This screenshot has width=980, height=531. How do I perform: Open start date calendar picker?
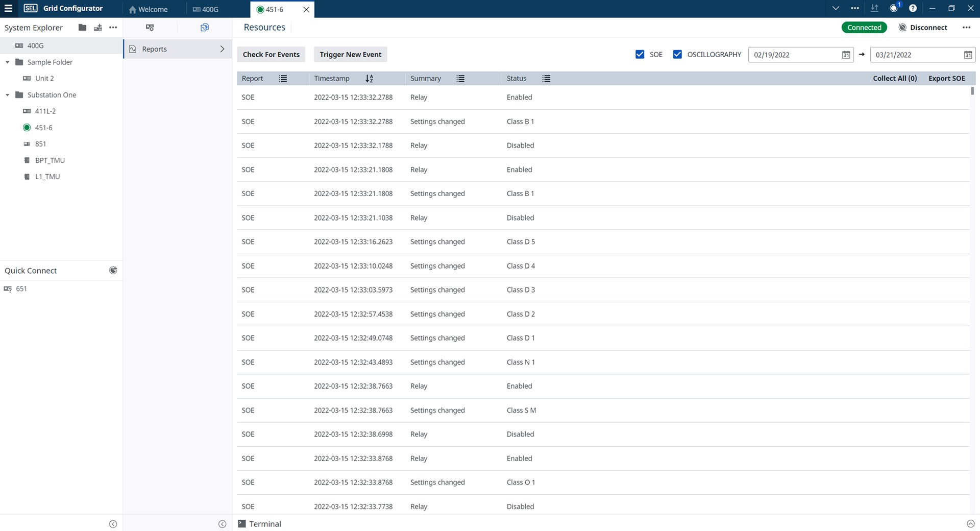click(846, 55)
